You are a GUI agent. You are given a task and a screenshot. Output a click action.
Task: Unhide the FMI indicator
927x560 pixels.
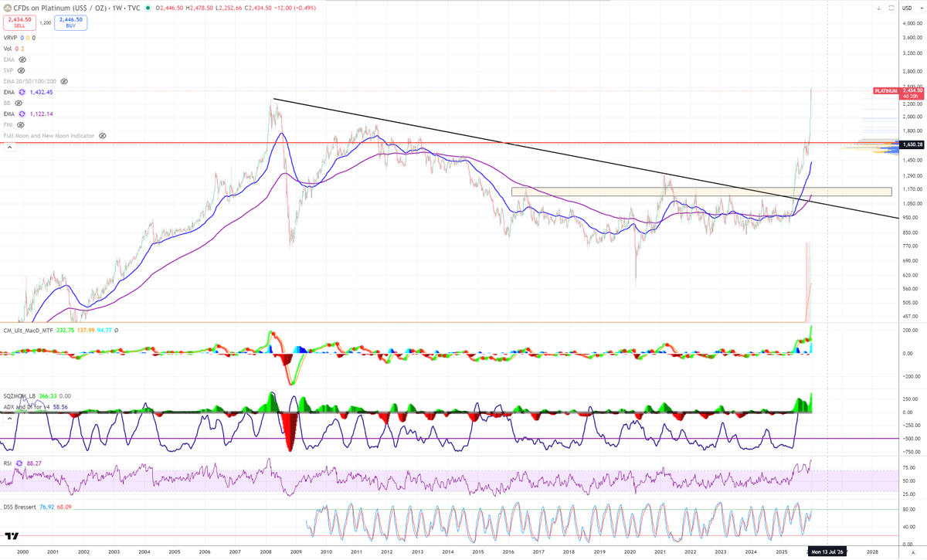(x=20, y=124)
